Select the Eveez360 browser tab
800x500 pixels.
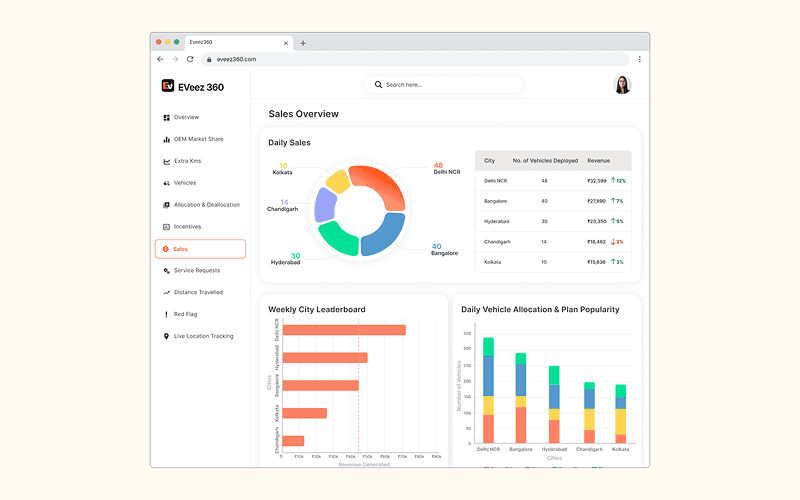point(239,42)
